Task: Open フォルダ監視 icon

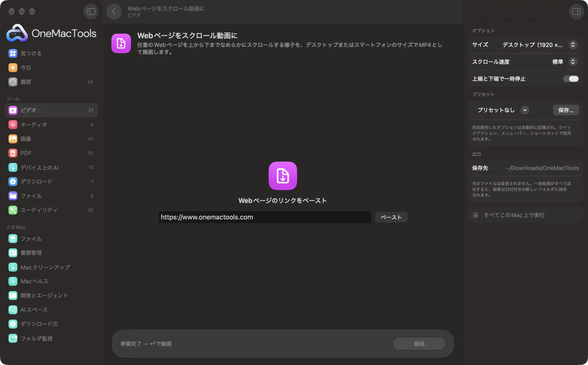Action: tap(13, 339)
